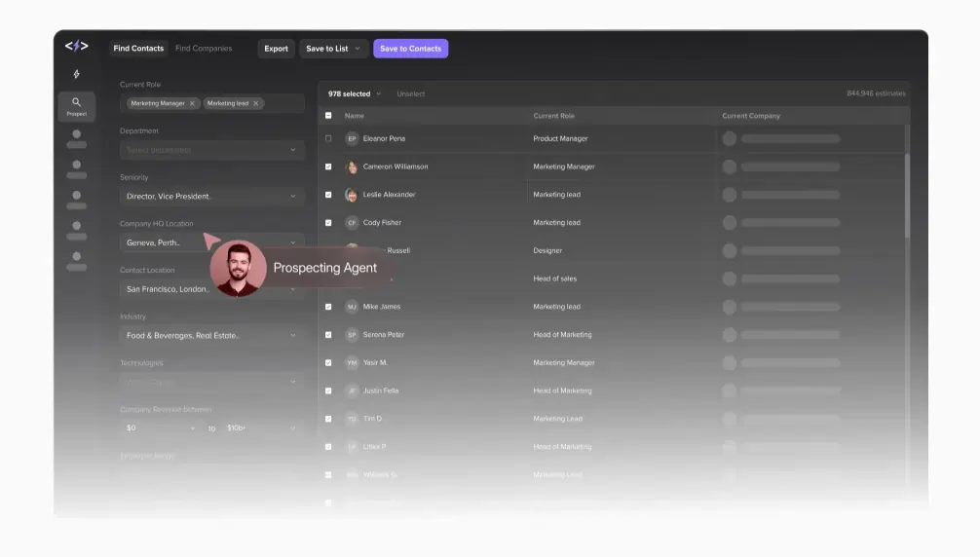This screenshot has width=980, height=557.
Task: Click Leslie Alexander's avatar photo
Action: (x=352, y=195)
